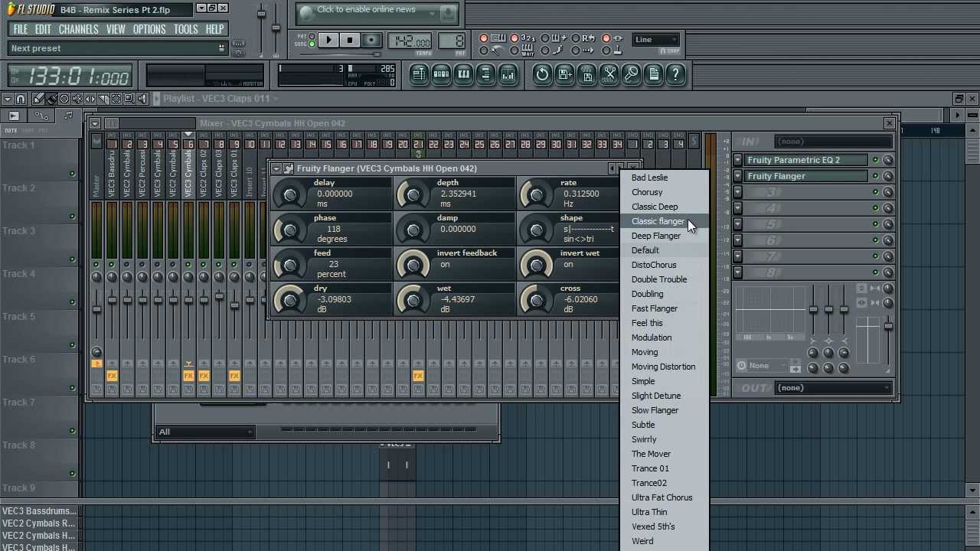The width and height of the screenshot is (980, 551).
Task: Click the main pitch slider under transport
Action: pos(341,54)
